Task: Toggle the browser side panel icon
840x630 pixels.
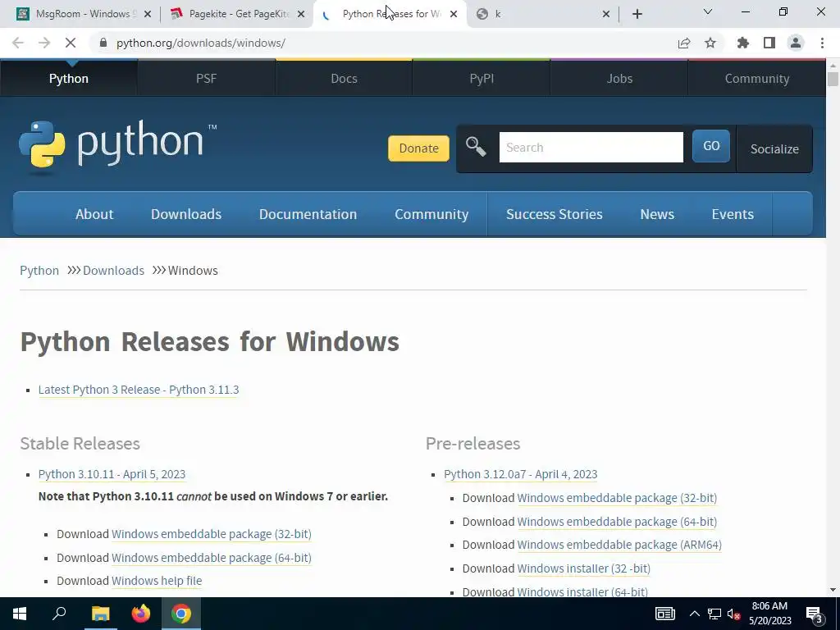Action: point(769,43)
